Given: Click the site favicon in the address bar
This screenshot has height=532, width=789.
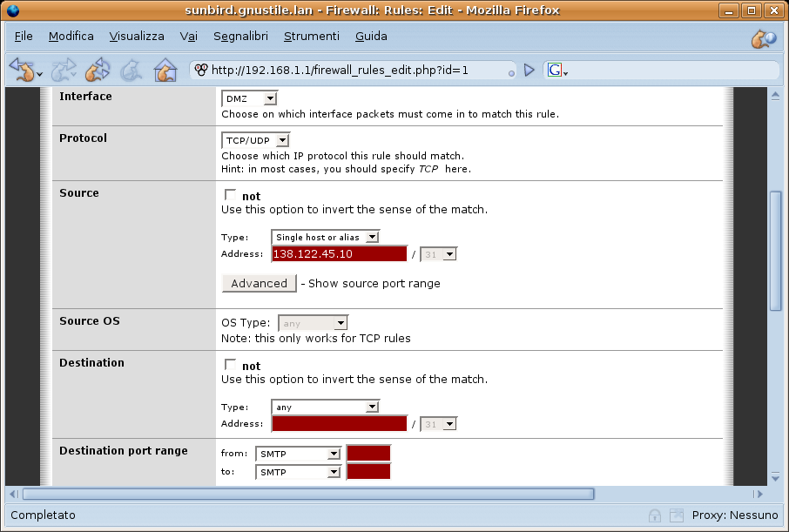Looking at the screenshot, I should (x=200, y=70).
